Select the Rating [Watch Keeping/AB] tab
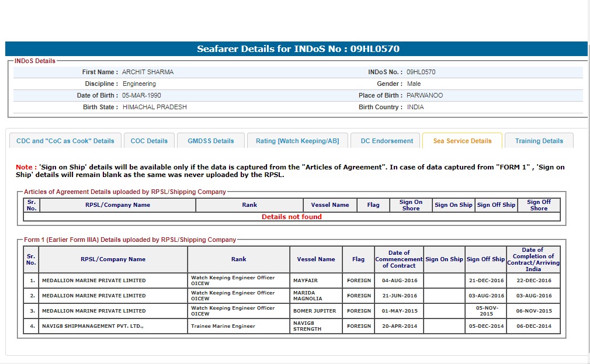Image resolution: width=590 pixels, height=364 pixels. tap(297, 141)
